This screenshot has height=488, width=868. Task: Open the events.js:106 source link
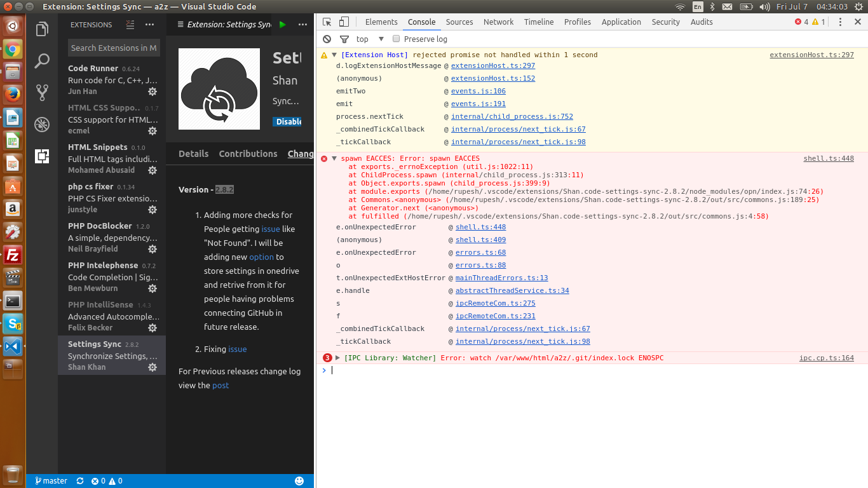[478, 91]
